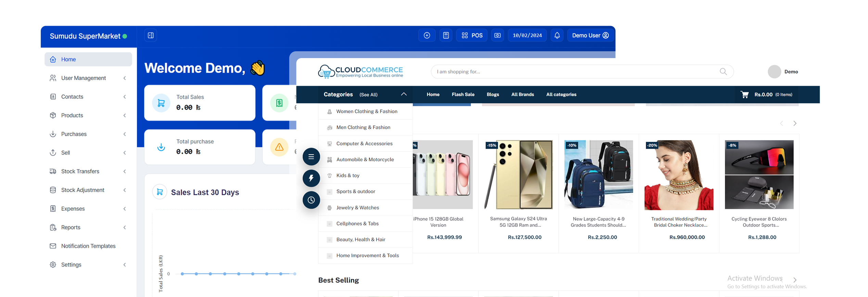Open the Bridal Choker Necklace thumbnail
The image size is (868, 297).
(x=679, y=175)
